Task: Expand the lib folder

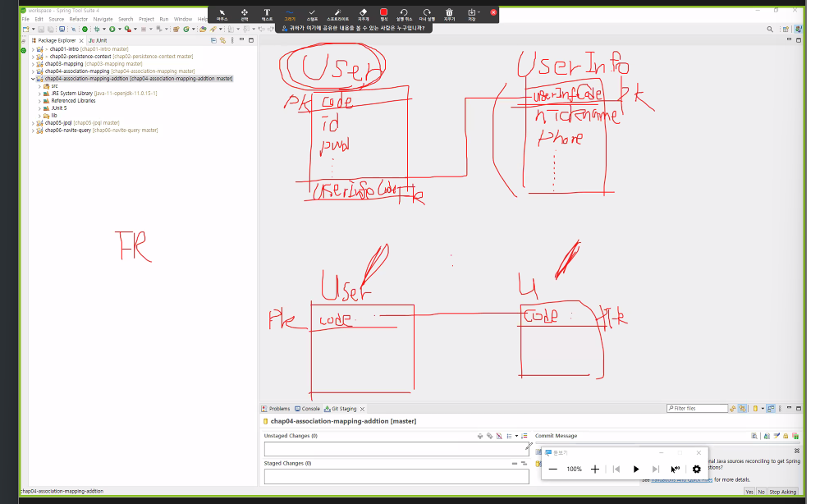Action: coord(39,116)
